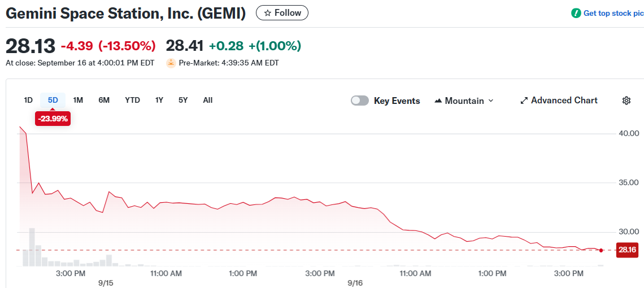The image size is (644, 288).
Task: Click the 30.00 y-axis label
Action: coord(629,232)
